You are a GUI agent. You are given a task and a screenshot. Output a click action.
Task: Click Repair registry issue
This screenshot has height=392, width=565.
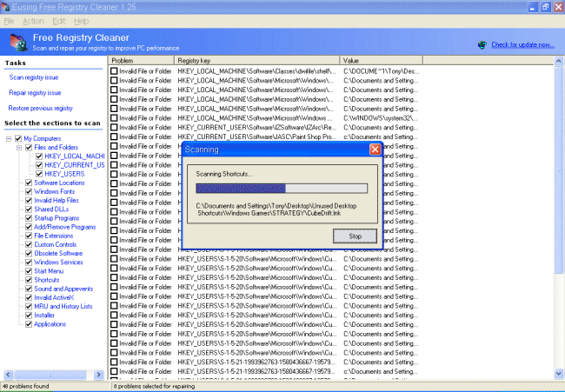(35, 93)
